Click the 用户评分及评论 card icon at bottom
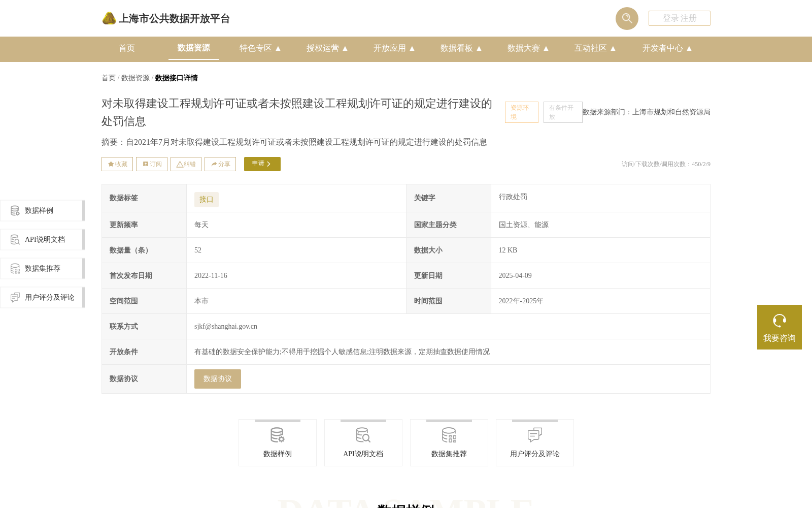 535,435
